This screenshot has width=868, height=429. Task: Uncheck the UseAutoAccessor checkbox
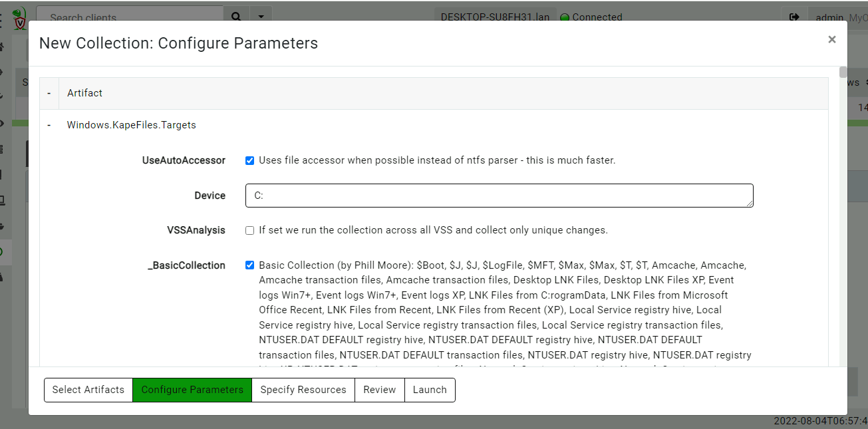point(250,160)
